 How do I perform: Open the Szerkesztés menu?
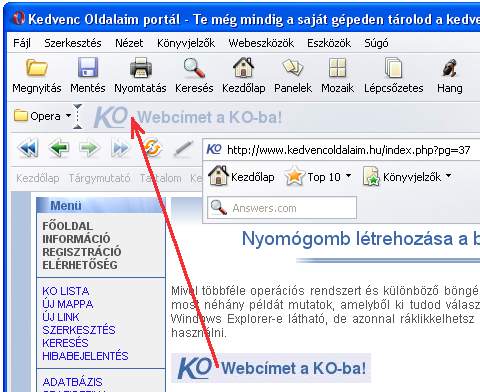[73, 43]
